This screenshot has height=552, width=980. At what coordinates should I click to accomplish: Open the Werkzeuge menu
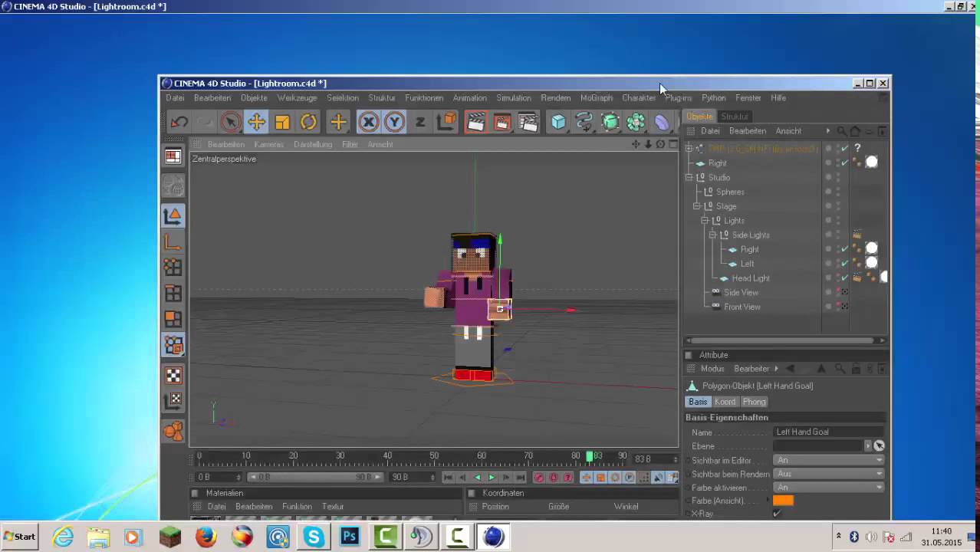[297, 98]
